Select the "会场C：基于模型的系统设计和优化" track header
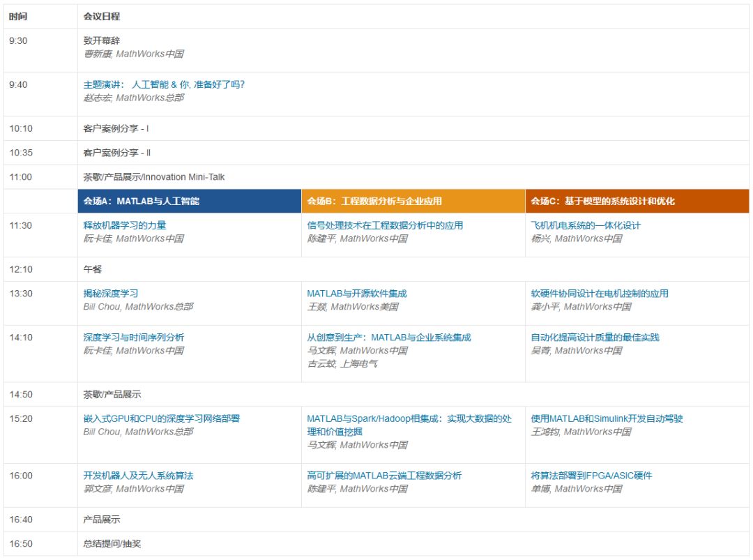The height and width of the screenshot is (560, 753). [637, 202]
